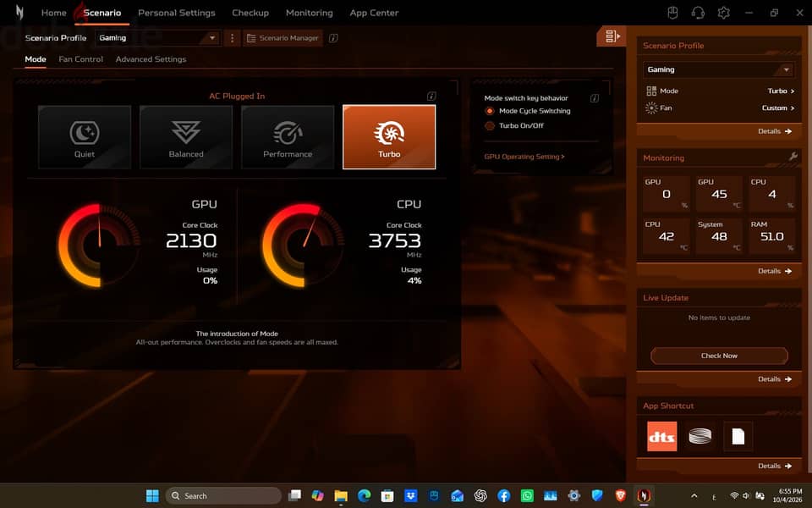Open the App Center tab
This screenshot has width=812, height=508.
pos(374,13)
